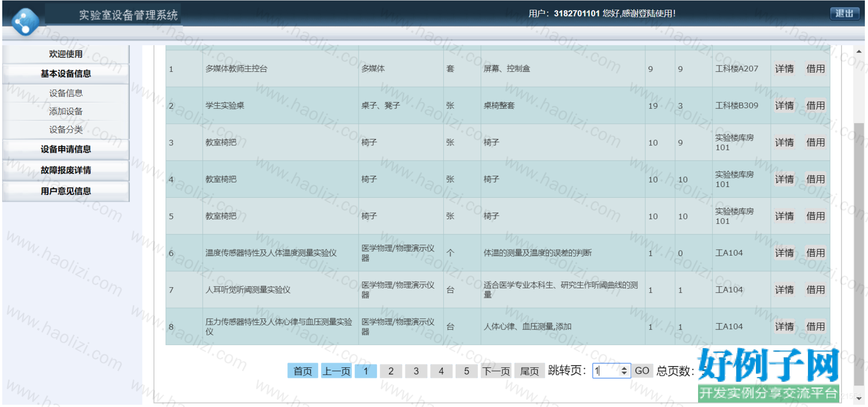Select page 4 in pagination
The image size is (868, 407).
[x=441, y=371]
